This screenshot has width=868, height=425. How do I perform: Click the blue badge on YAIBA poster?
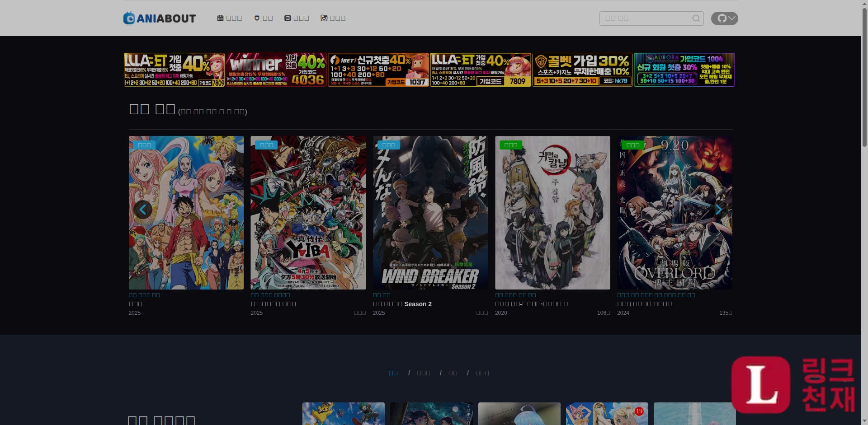point(266,145)
